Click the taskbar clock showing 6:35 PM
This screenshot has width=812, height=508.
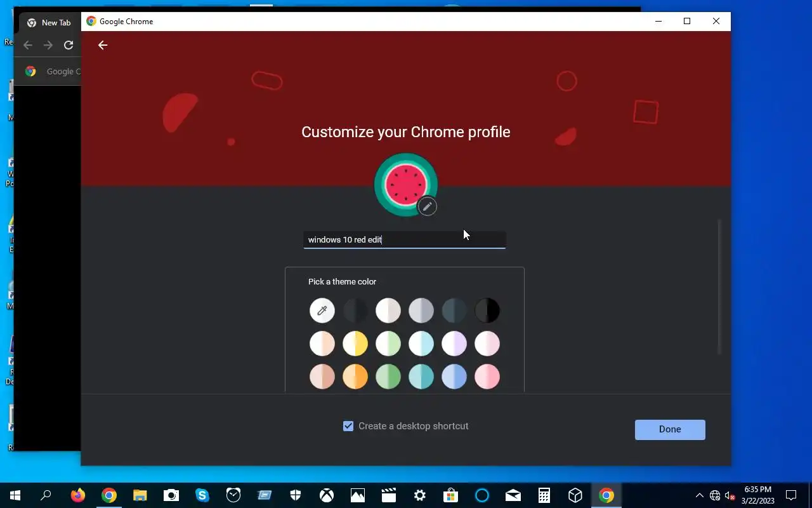click(759, 495)
